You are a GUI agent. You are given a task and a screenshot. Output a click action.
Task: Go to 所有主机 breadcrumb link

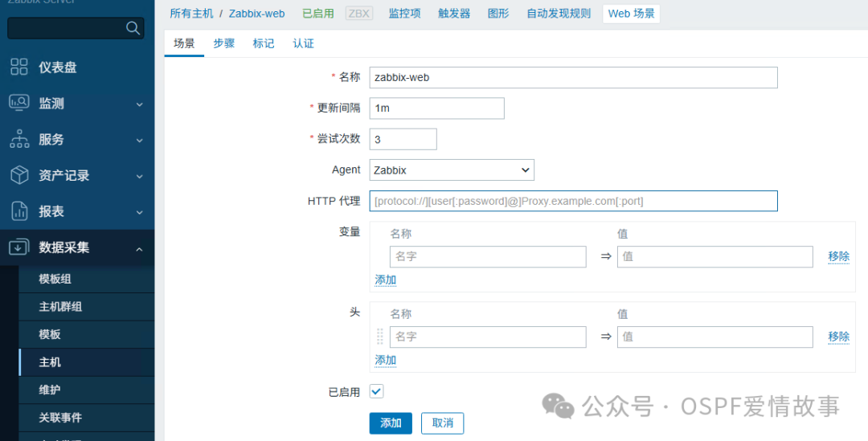point(191,14)
